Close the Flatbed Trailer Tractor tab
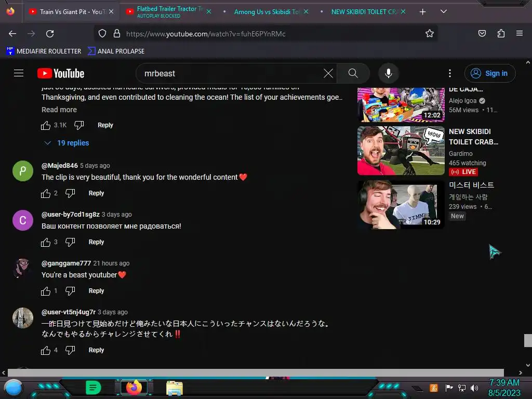This screenshot has height=399, width=532. click(x=209, y=11)
